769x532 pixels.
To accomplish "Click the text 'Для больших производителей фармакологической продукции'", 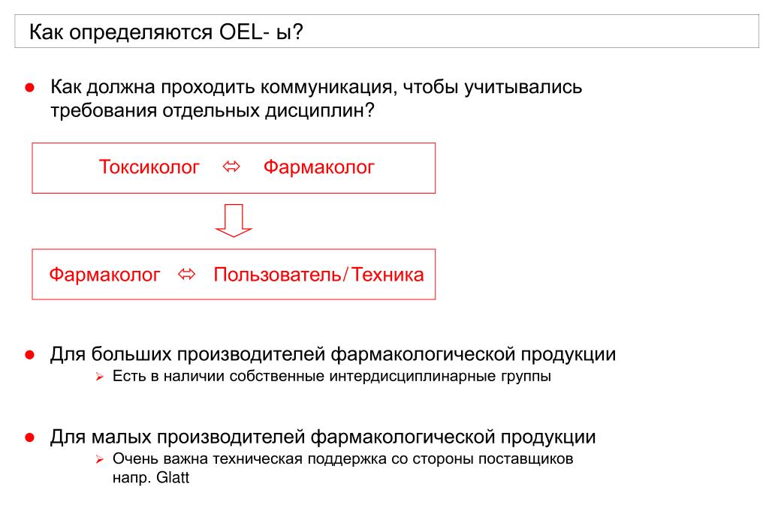I will (x=333, y=354).
